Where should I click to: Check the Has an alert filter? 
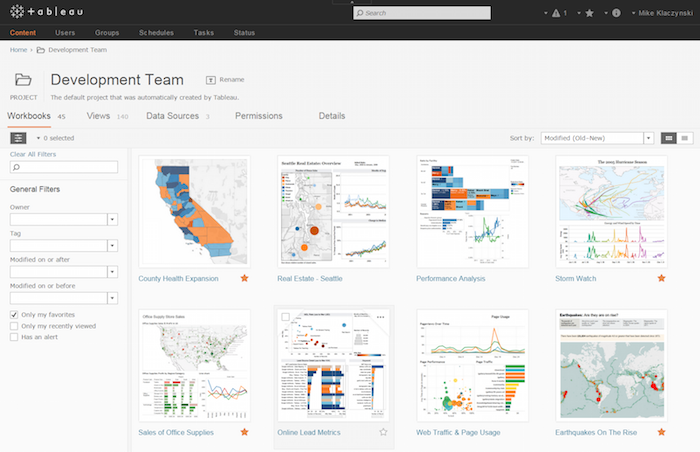[x=13, y=338]
